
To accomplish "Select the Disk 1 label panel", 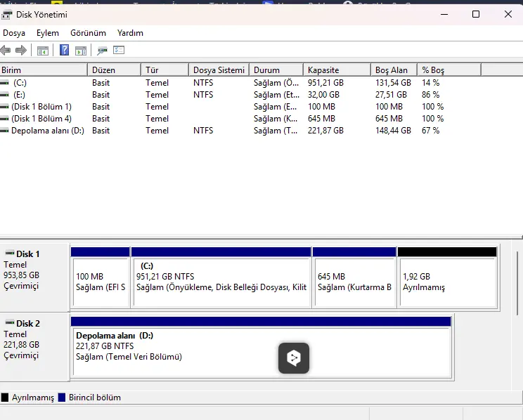I will tap(34, 277).
